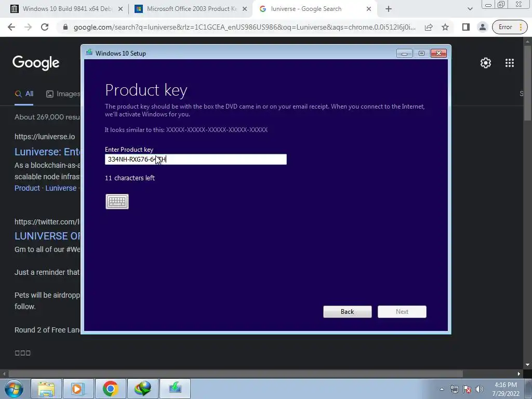532x399 pixels.
Task: Open a new Chrome tab
Action: pos(389,9)
